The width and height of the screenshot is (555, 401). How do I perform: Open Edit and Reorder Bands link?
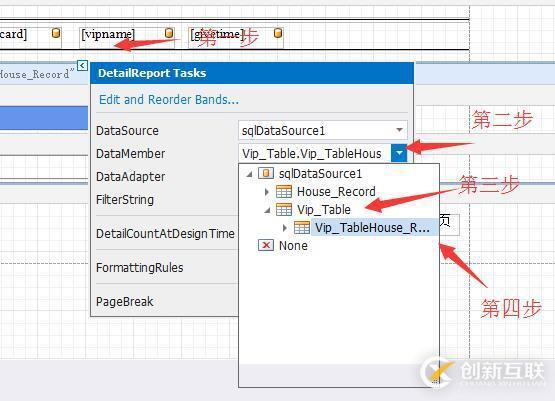tap(169, 99)
